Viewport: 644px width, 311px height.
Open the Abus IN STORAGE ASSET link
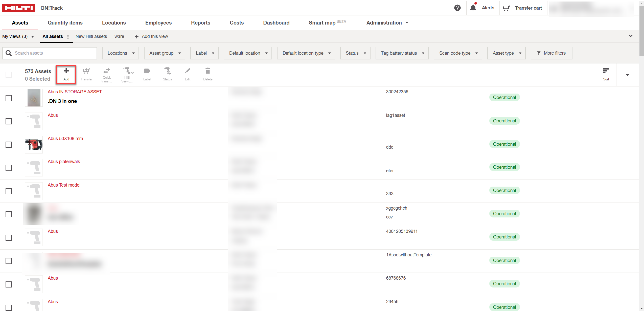click(x=75, y=92)
